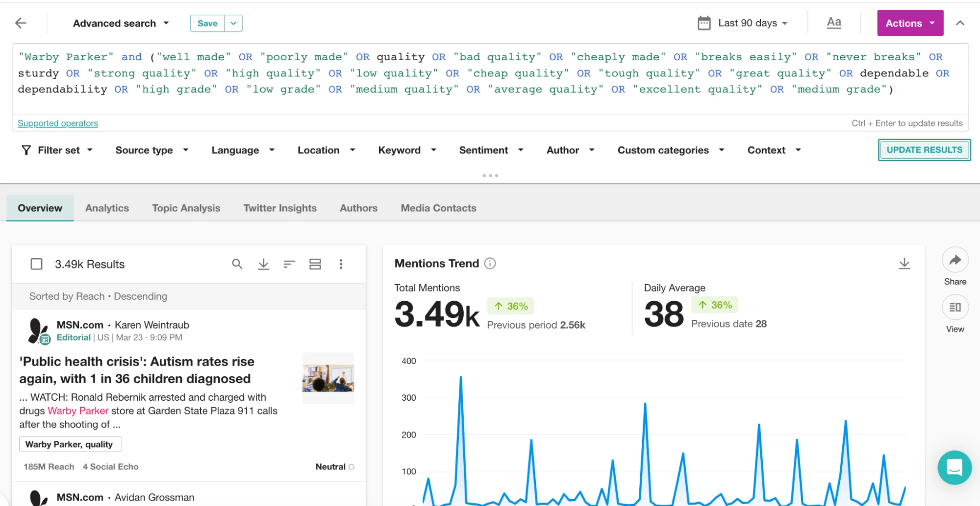This screenshot has width=980, height=506.
Task: Download results using the download icon
Action: 263,265
